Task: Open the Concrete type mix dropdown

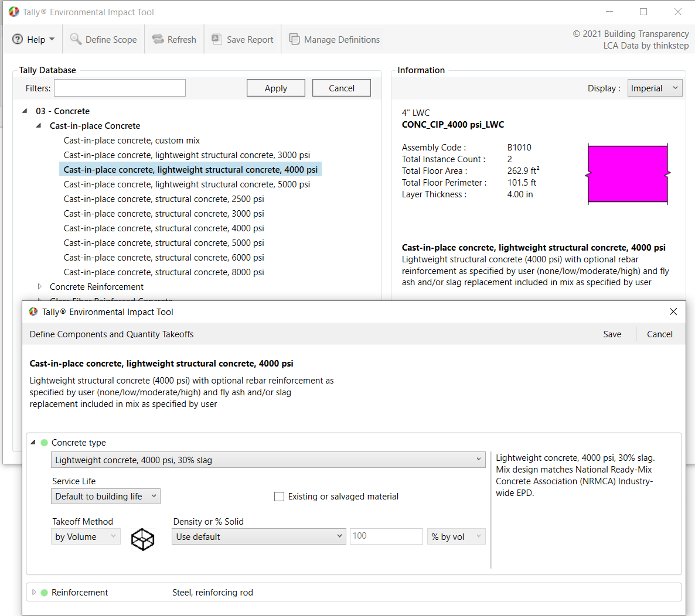Action: (268, 460)
